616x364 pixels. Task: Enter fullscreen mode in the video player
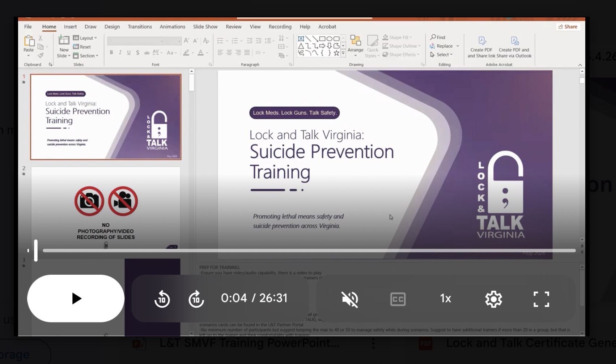tap(541, 299)
